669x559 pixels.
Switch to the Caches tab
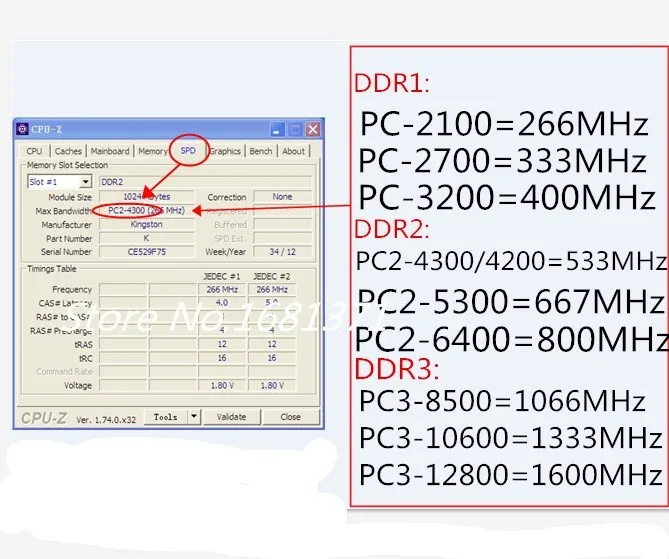coord(68,151)
